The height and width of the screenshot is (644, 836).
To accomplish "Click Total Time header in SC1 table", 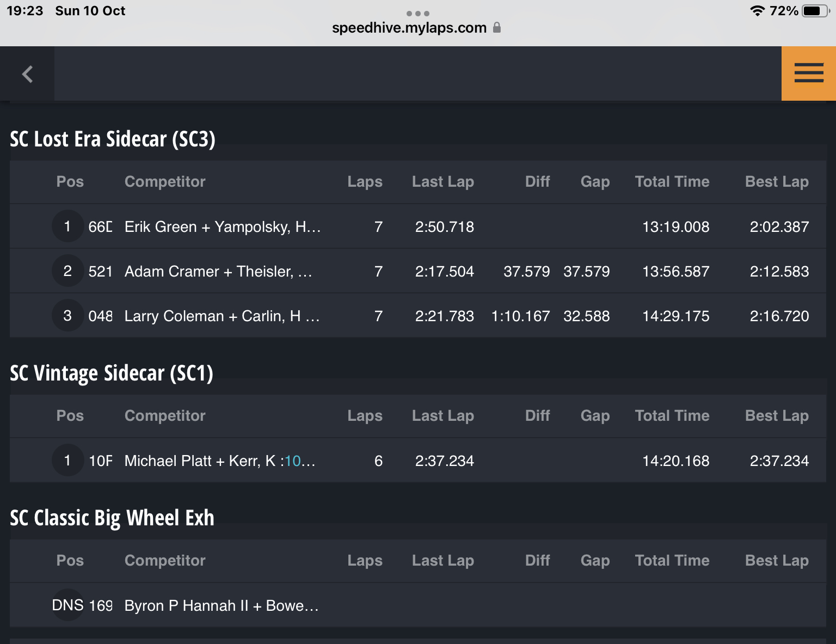I will tap(672, 416).
